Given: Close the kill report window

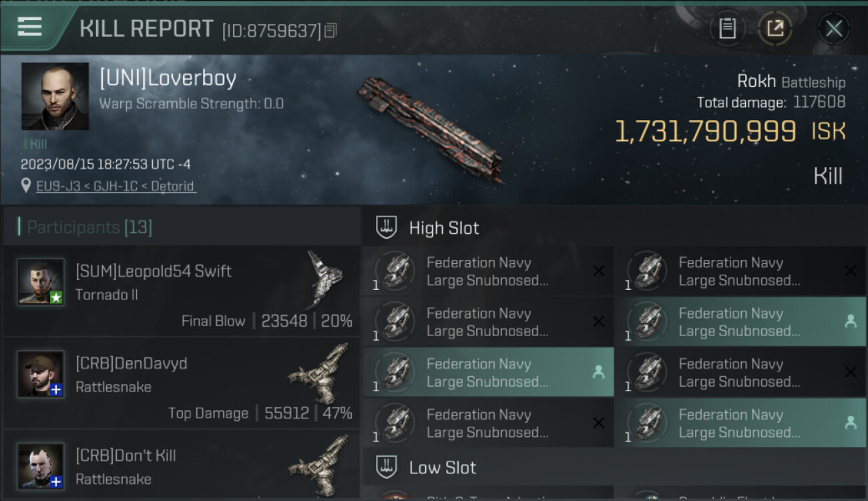Looking at the screenshot, I should (833, 29).
